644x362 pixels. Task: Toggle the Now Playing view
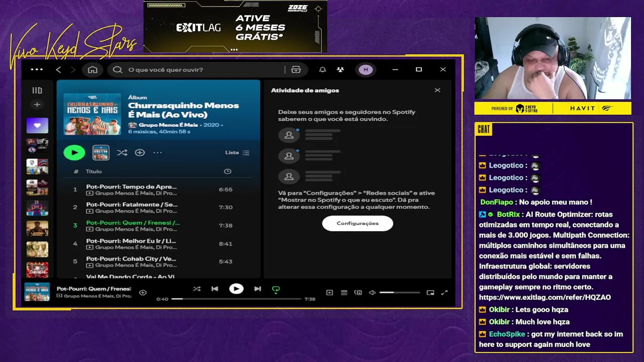point(330,293)
